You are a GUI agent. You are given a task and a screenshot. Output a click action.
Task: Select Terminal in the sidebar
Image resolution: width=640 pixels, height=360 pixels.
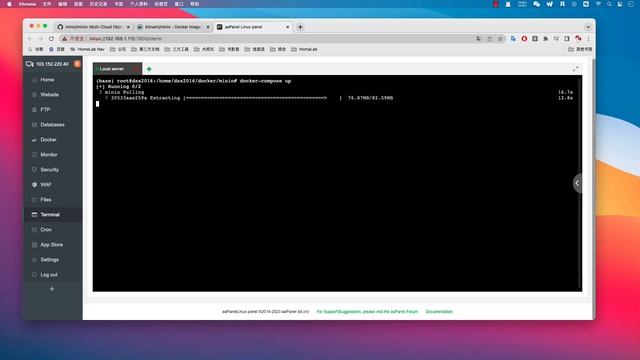tap(52, 215)
